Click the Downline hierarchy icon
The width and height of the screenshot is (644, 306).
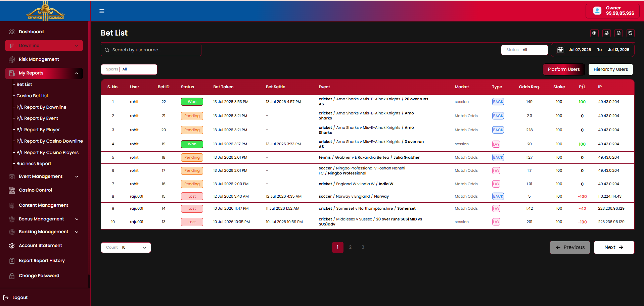tap(12, 46)
